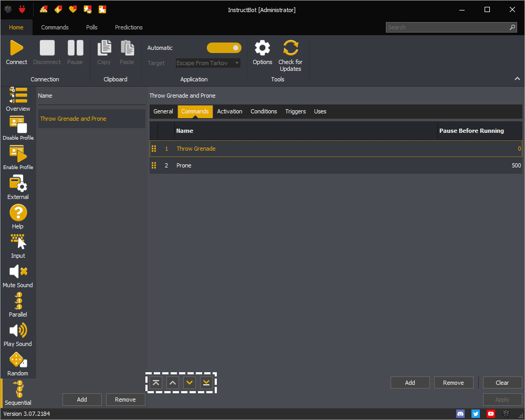Select the Play Sound command type
Viewport: 525px width, 420px height.
(18, 334)
